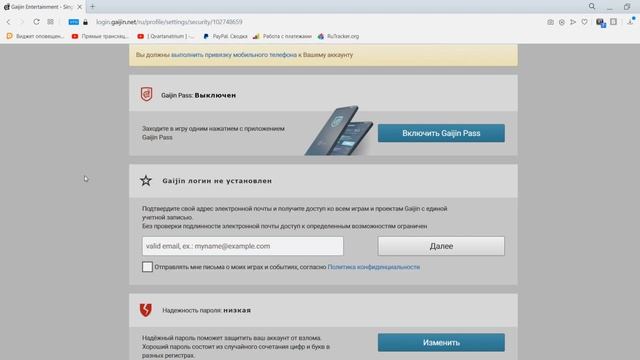Click the broken shield password strength icon
640x360 pixels.
tap(146, 310)
